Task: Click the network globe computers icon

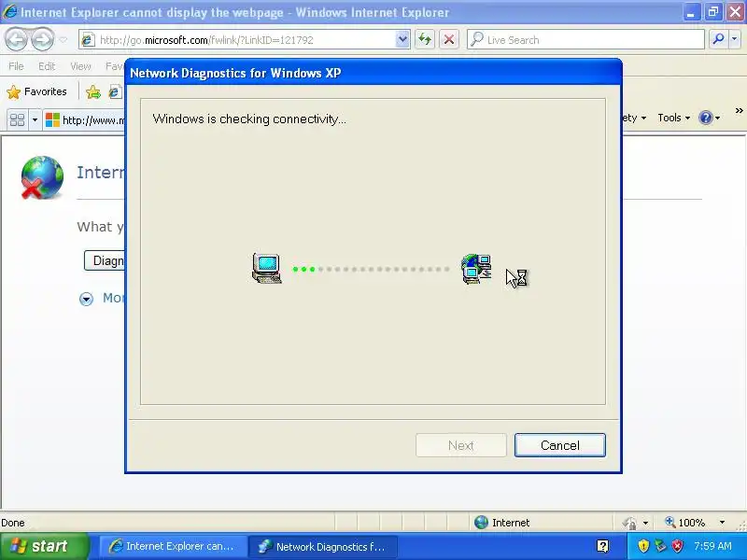Action: coord(476,269)
